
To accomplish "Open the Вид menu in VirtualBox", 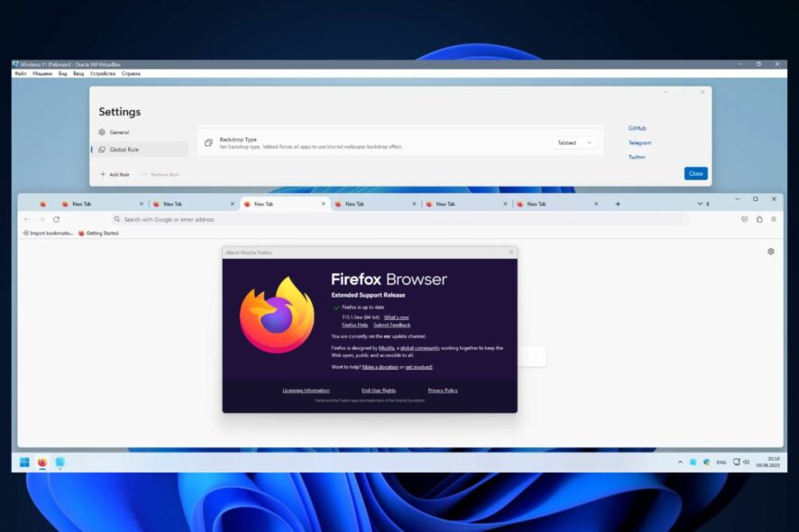I will 63,73.
